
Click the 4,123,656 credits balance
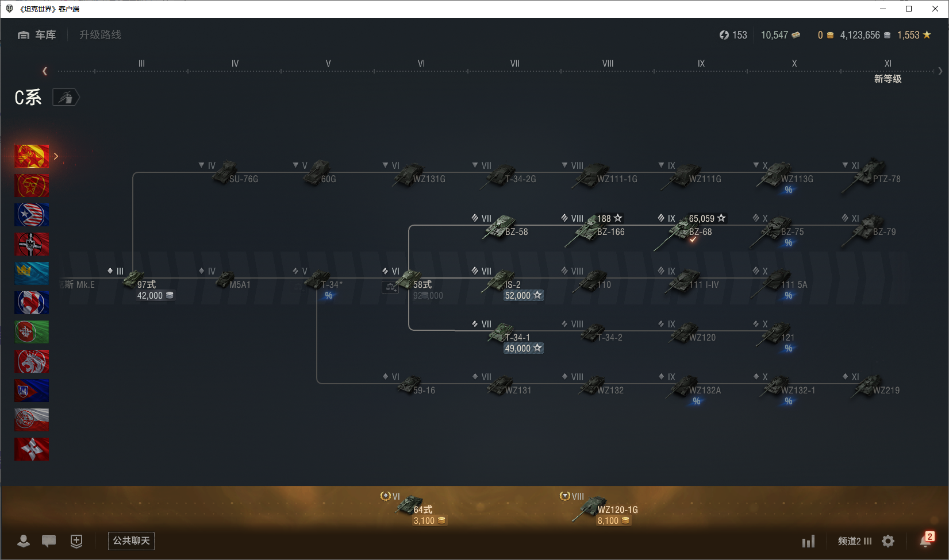[865, 35]
